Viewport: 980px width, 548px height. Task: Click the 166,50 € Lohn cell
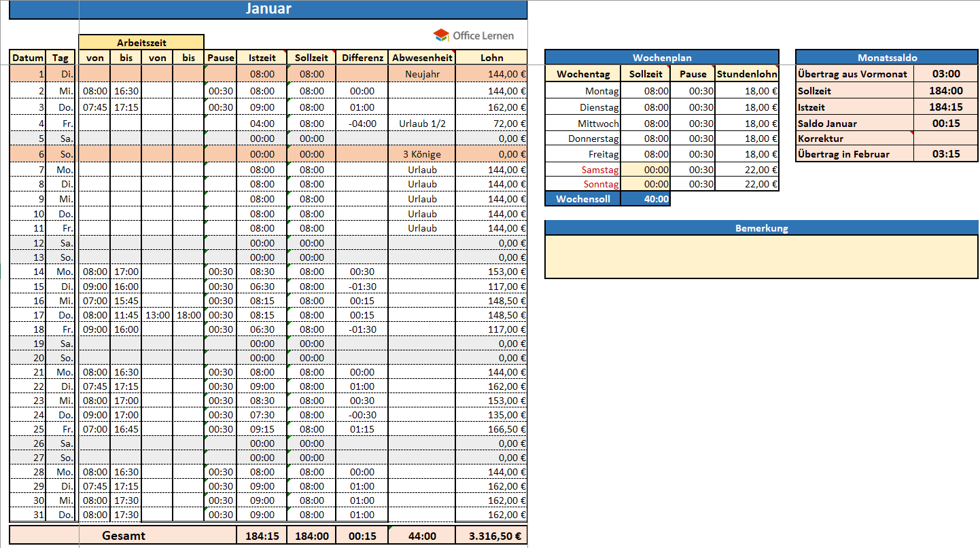pyautogui.click(x=491, y=429)
